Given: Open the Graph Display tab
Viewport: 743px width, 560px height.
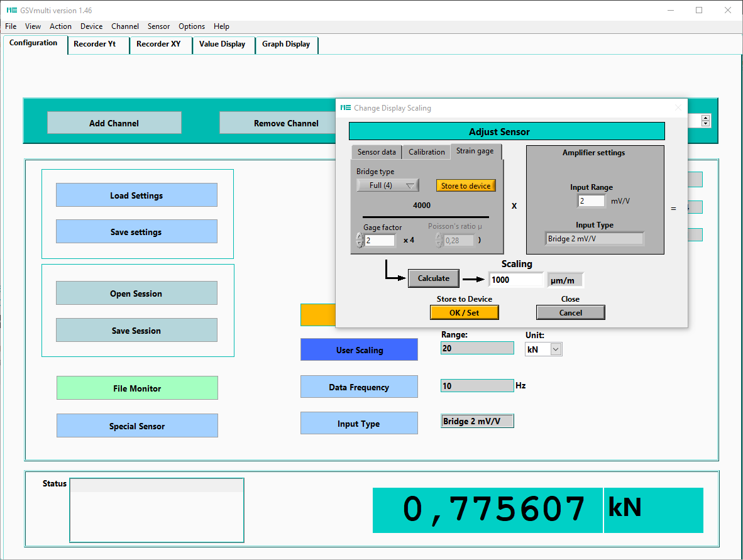Looking at the screenshot, I should [x=286, y=44].
